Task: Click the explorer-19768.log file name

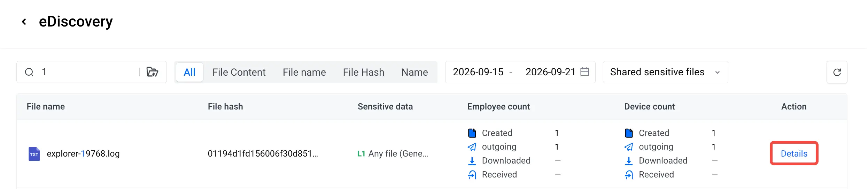Action: coord(83,154)
